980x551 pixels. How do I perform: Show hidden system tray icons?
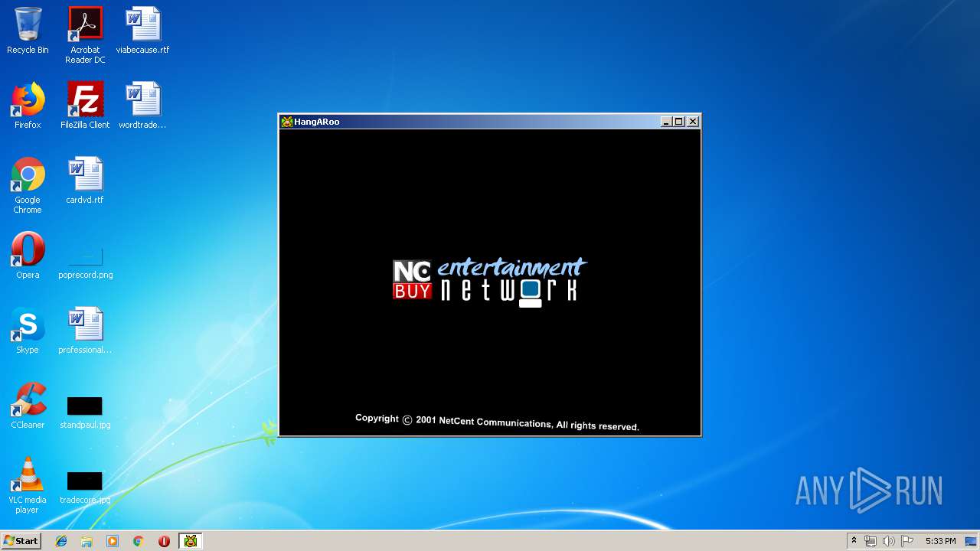coord(854,541)
